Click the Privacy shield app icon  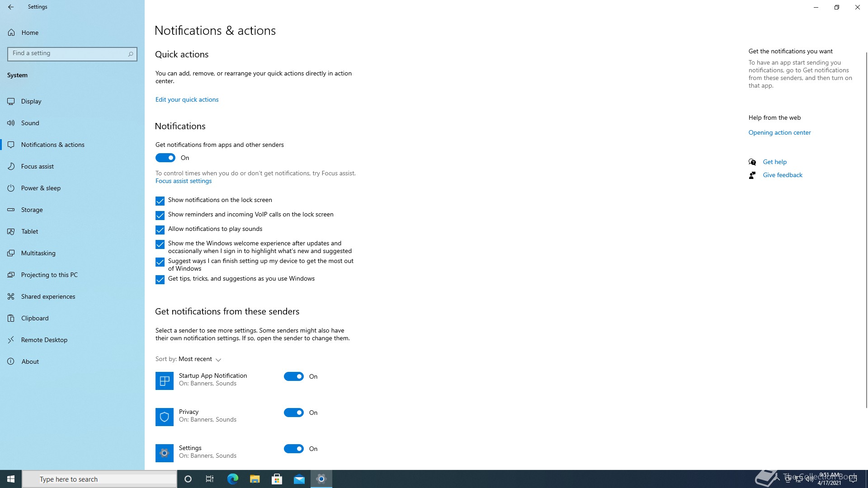(x=165, y=417)
